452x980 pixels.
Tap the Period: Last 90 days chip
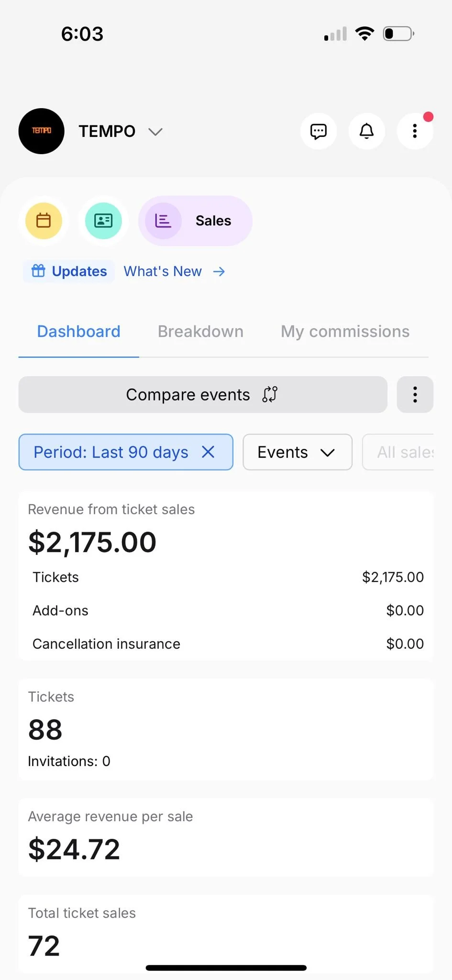point(110,452)
